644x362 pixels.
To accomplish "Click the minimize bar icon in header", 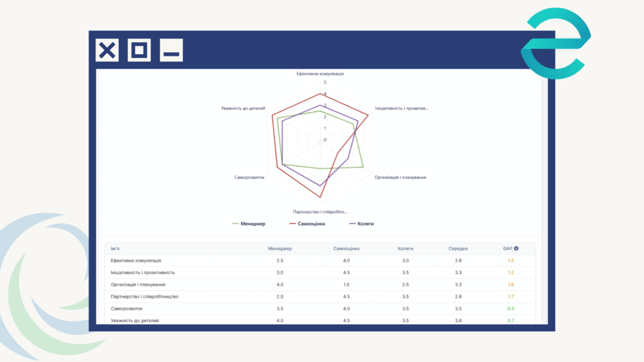I will click(x=171, y=50).
